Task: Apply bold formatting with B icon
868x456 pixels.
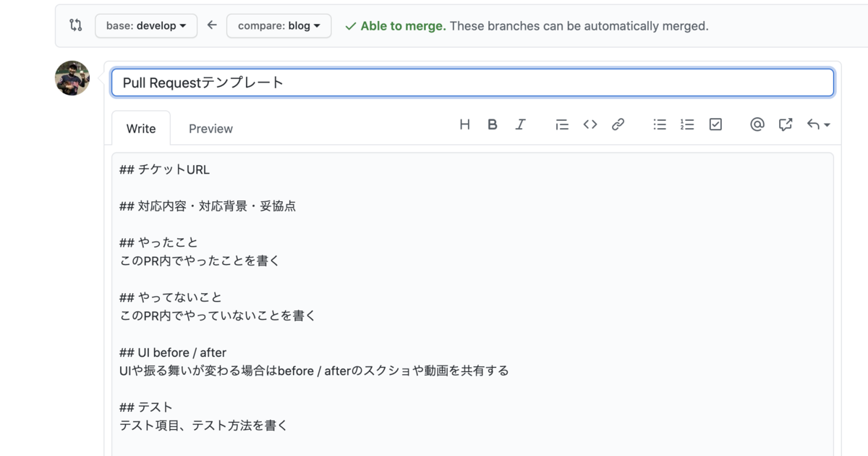Action: [x=493, y=124]
